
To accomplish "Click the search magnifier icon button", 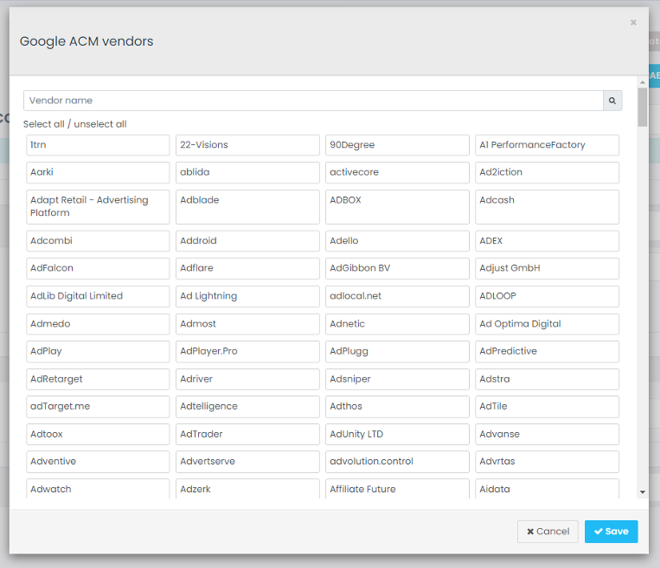I will point(612,101).
